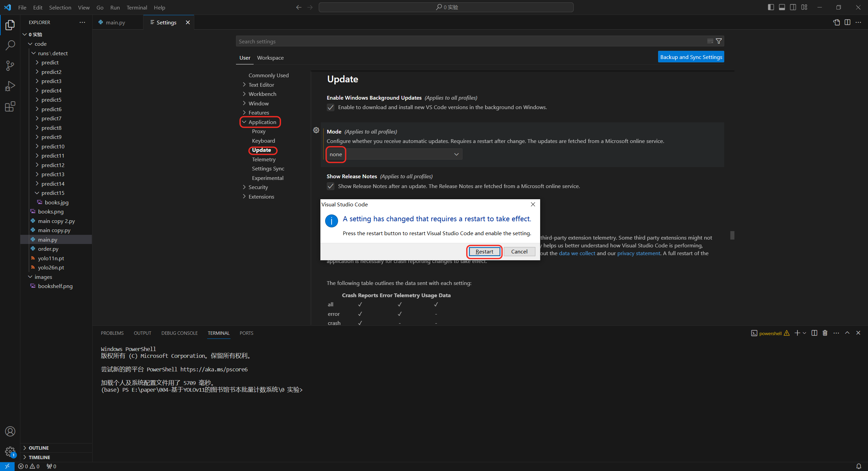
Task: Collapse the predict15 folder
Action: (x=53, y=193)
